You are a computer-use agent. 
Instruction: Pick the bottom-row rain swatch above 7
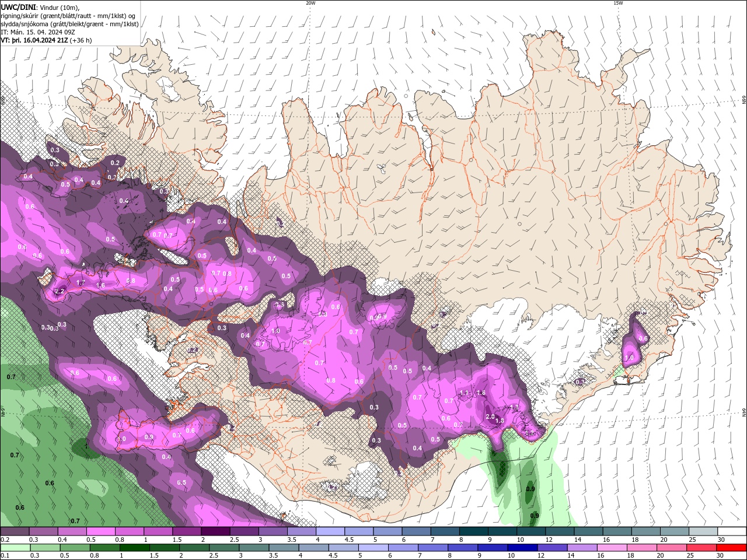433,548
